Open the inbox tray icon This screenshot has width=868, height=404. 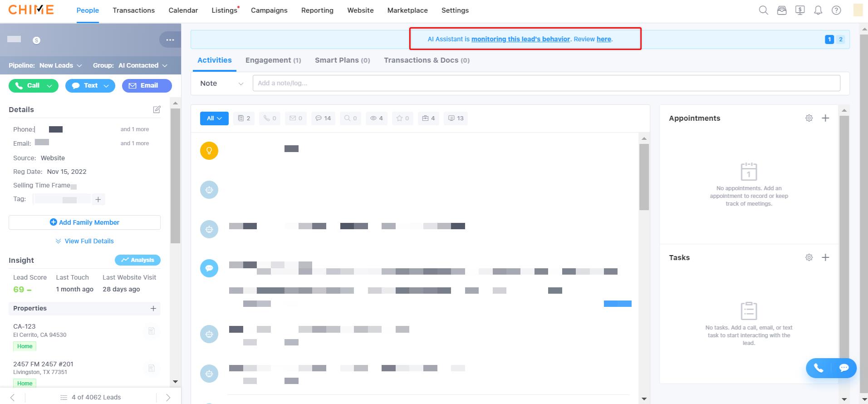[x=782, y=10]
